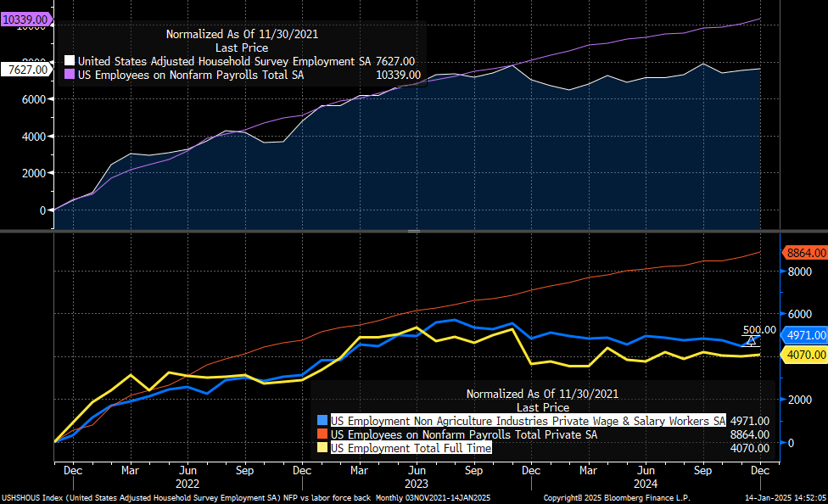828x504 pixels.
Task: Select the blue Private Wage & Salary swatch
Action: coord(322,421)
